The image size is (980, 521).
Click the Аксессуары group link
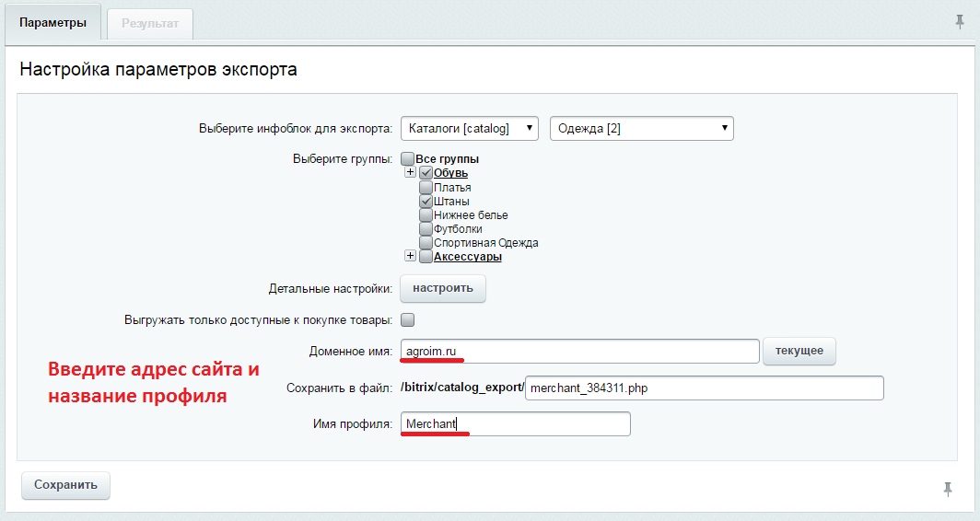point(468,257)
